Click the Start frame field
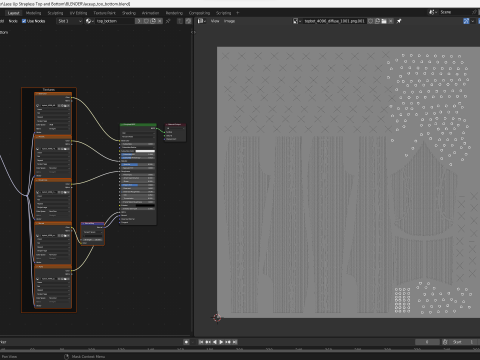The image size is (480, 360). pos(463,342)
